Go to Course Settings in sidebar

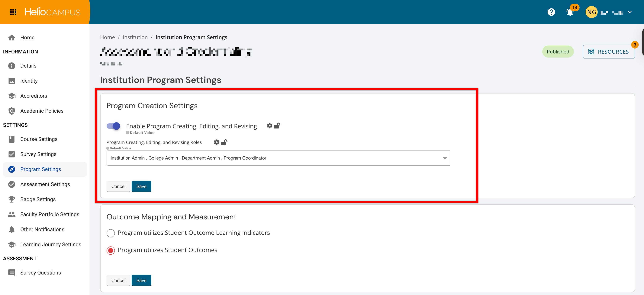(x=39, y=139)
